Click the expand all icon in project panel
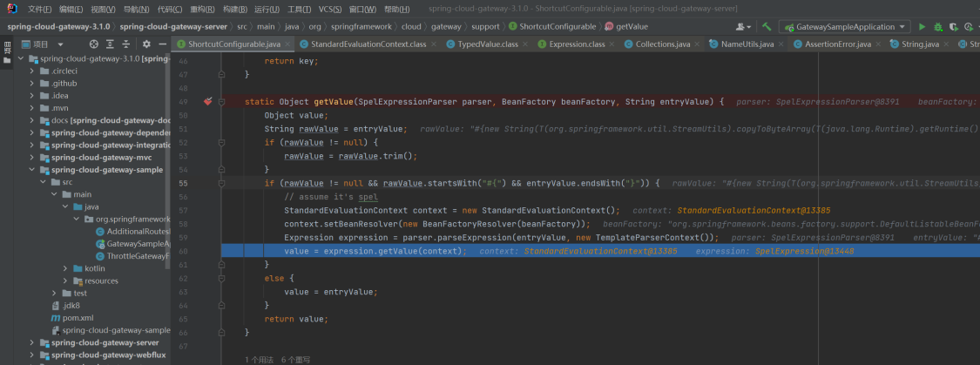 [x=110, y=44]
